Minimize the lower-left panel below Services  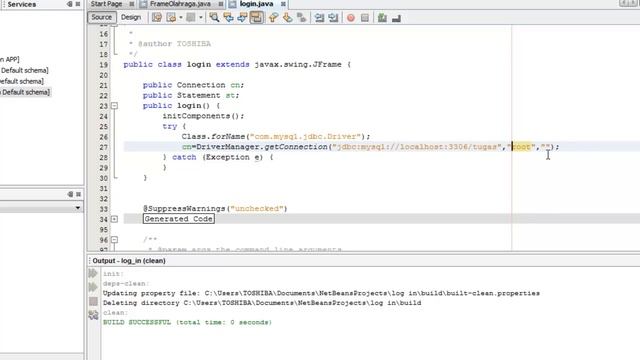coord(71,194)
